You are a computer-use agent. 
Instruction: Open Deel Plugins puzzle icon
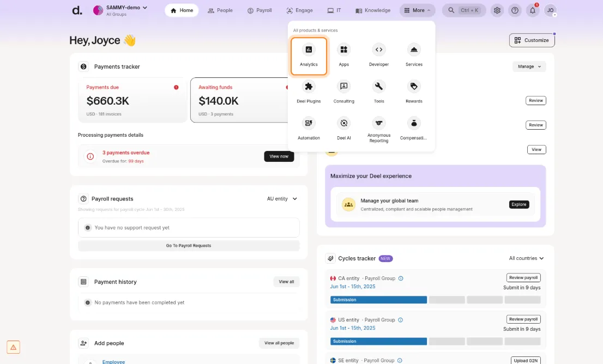[x=309, y=87]
